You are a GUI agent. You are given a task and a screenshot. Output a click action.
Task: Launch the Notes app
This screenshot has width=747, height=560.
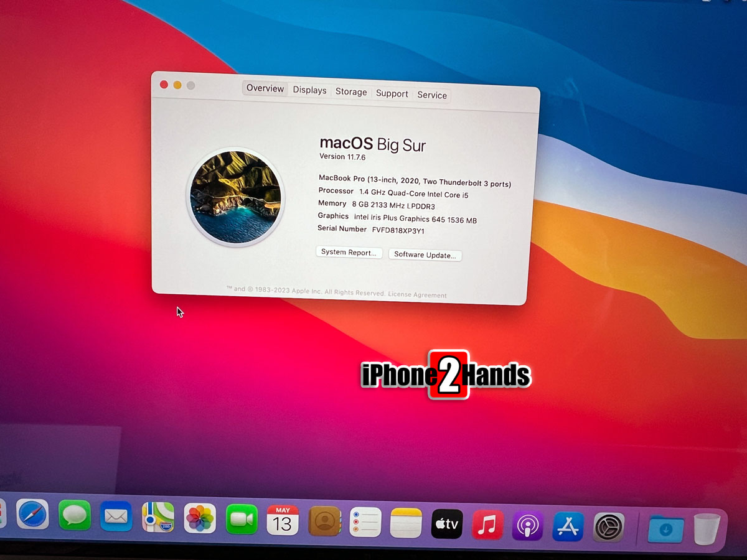click(406, 523)
